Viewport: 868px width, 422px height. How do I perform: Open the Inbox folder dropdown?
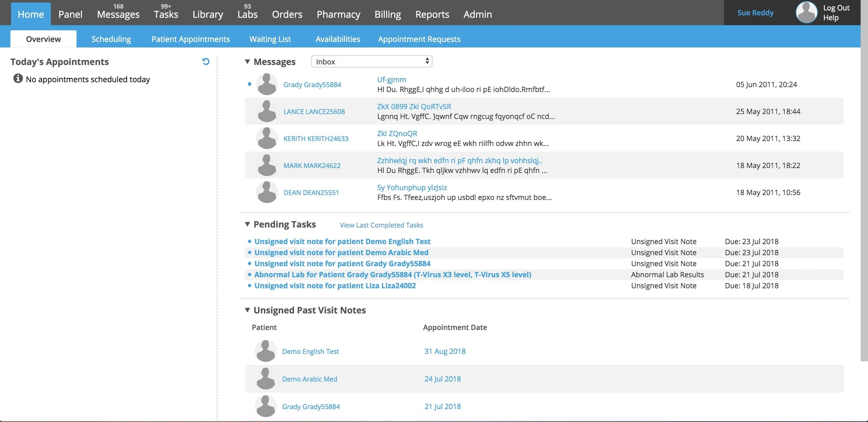[x=372, y=62]
